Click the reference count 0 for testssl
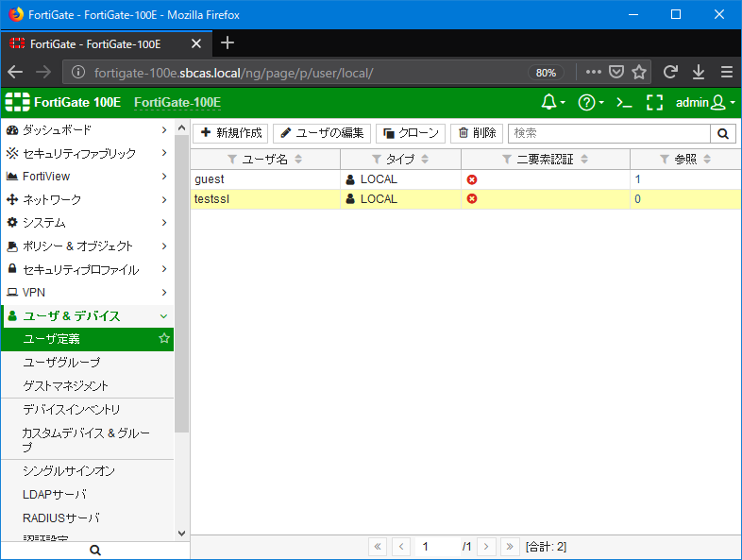The width and height of the screenshot is (742, 560). pos(637,199)
